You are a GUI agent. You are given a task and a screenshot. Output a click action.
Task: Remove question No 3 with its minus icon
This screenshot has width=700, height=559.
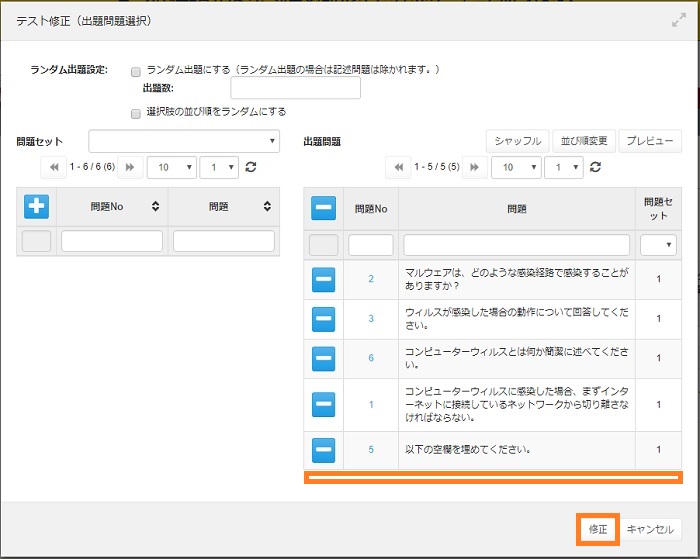pos(323,319)
